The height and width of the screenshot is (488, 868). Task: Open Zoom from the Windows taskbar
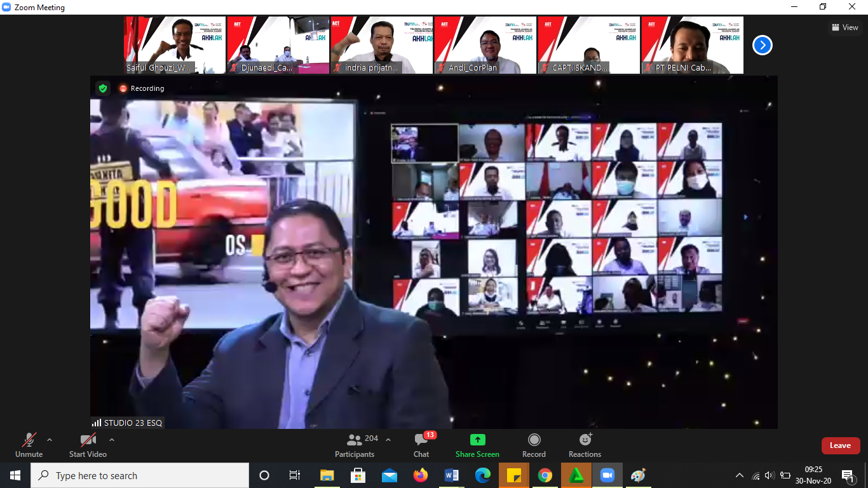tap(607, 475)
